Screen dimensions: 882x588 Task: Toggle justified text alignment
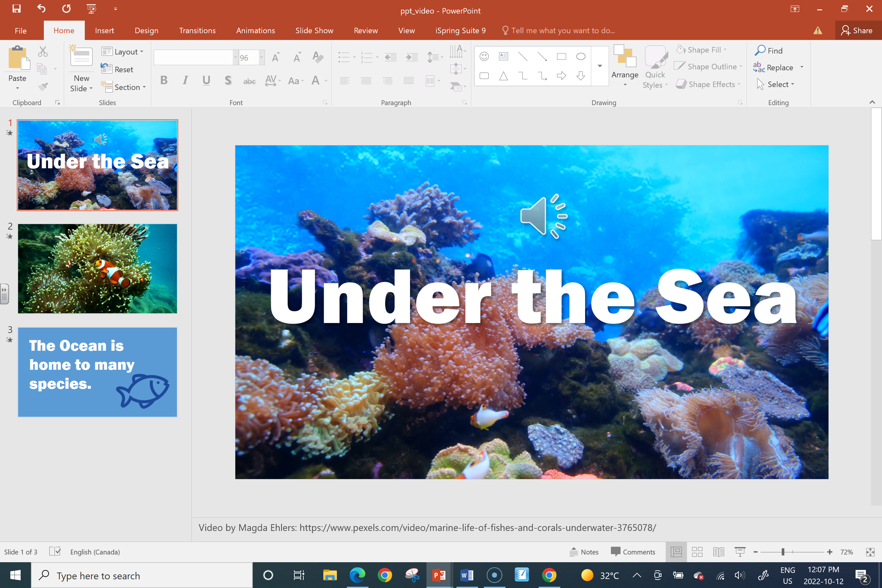coord(409,80)
